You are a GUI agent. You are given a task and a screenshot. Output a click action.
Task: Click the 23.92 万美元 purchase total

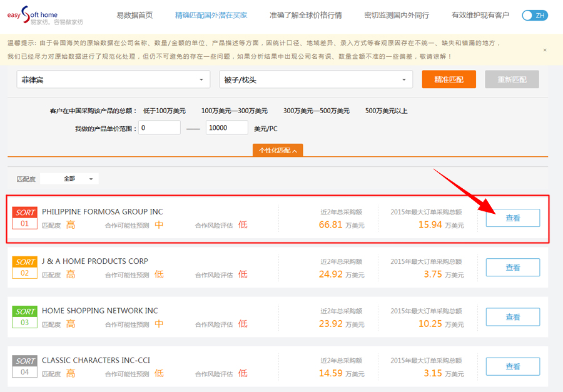pos(342,324)
